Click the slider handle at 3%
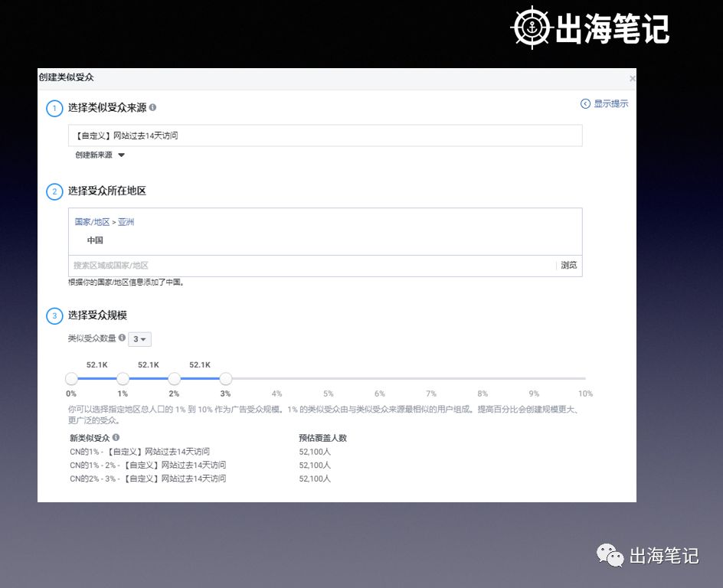The height and width of the screenshot is (588, 723). click(x=226, y=378)
